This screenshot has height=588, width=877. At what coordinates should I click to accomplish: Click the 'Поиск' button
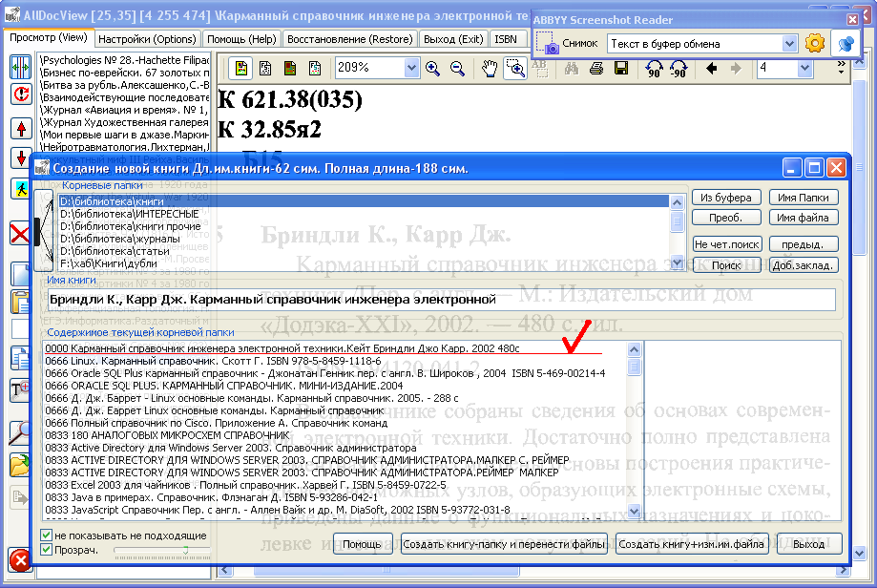(x=726, y=265)
